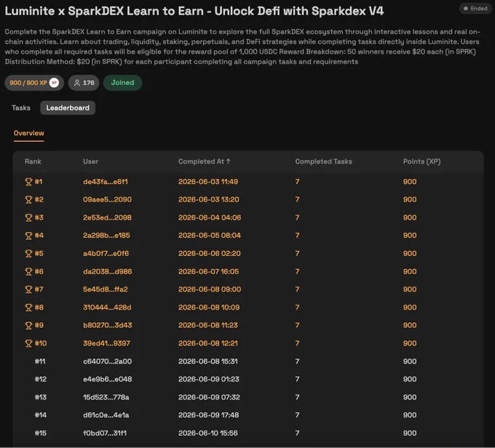Click the campaign title heading
495x448 pixels.
pyautogui.click(x=194, y=11)
